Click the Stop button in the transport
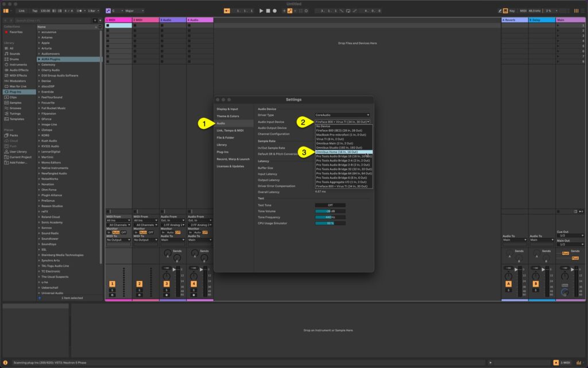Viewport: 588px width, 368px height. coord(269,11)
